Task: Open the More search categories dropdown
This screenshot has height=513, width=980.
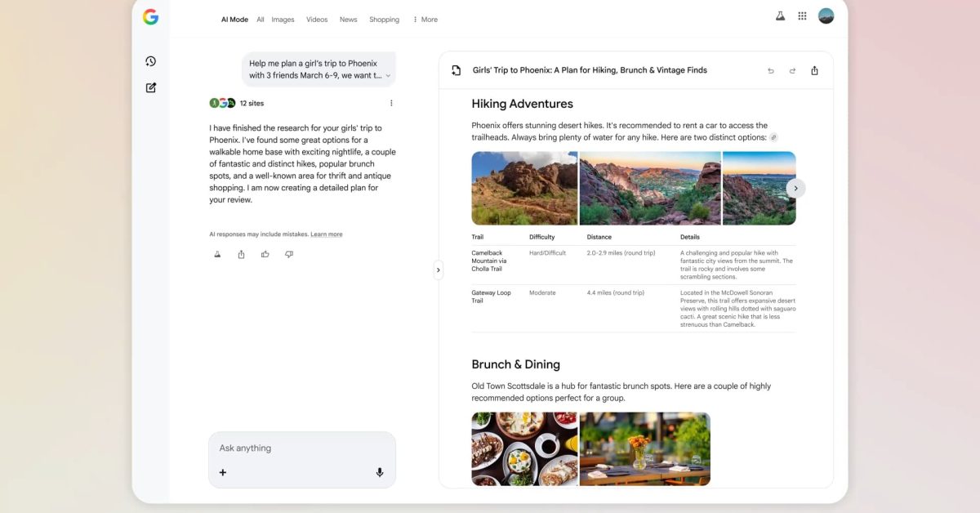Action: (x=425, y=19)
